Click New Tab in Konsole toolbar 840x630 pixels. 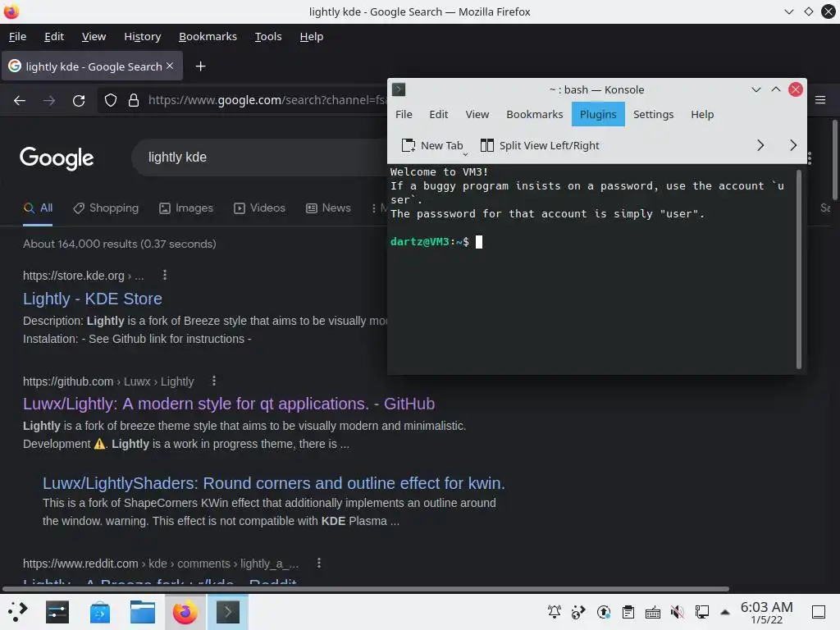pos(431,145)
